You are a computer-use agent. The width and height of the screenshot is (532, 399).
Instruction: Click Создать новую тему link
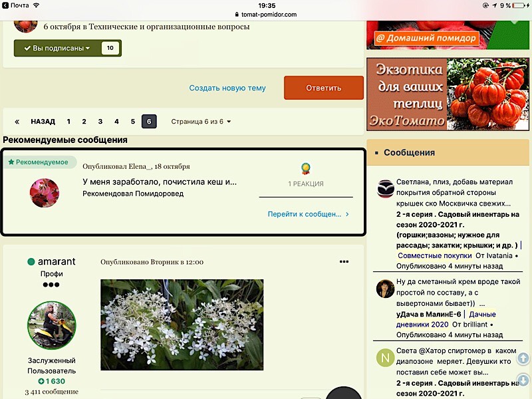(227, 88)
